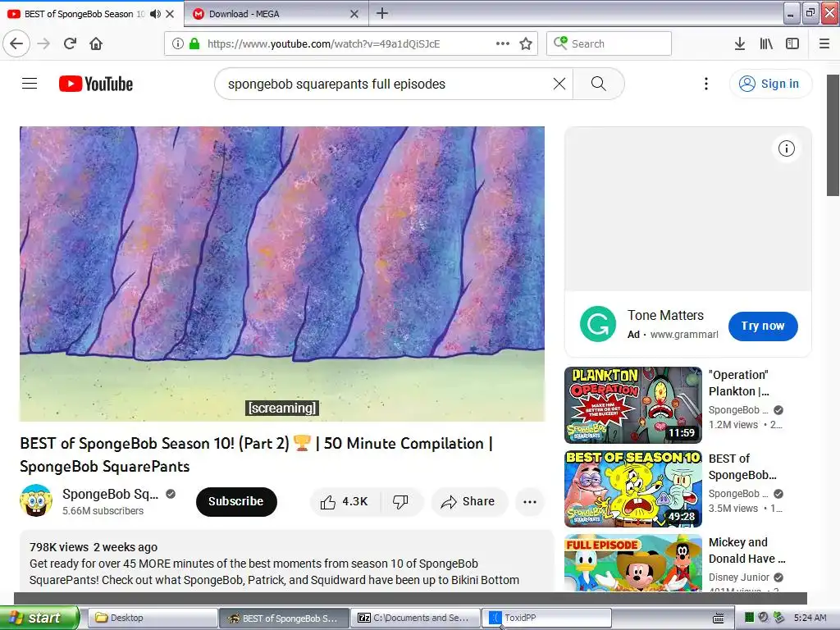Open YouTube settings three-dot menu
This screenshot has height=630, width=840.
click(x=706, y=84)
